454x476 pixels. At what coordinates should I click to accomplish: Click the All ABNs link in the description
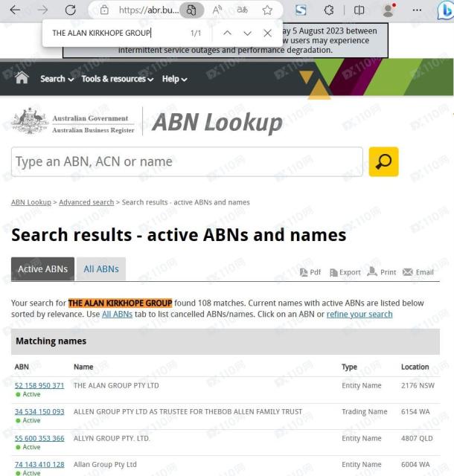click(x=118, y=314)
